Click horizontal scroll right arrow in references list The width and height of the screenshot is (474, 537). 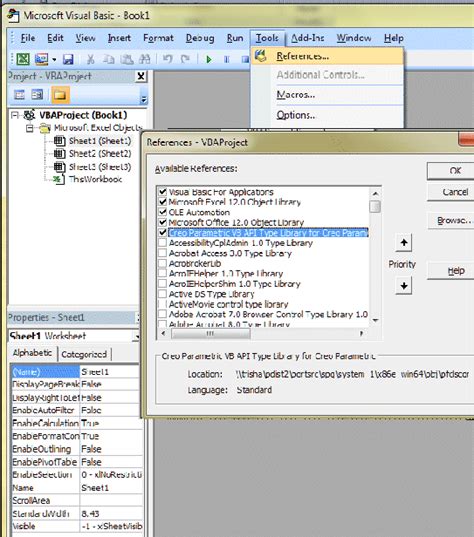(361, 333)
